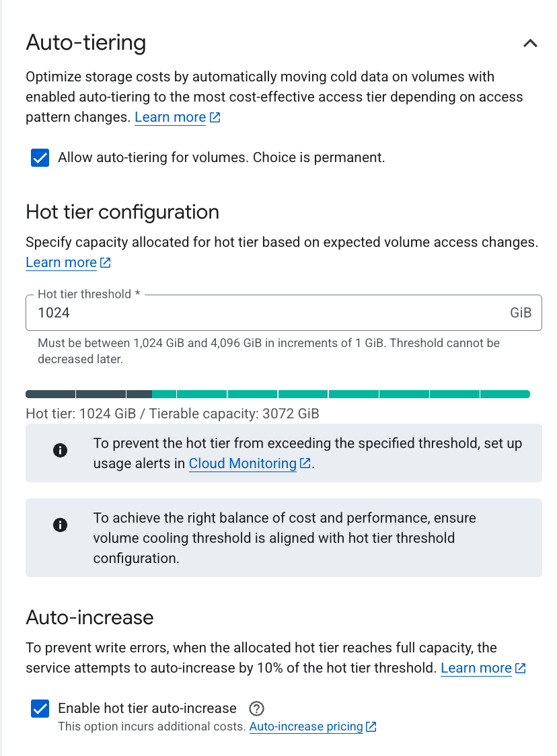Focus the Hot tier threshold input field
The width and height of the screenshot is (557, 756).
click(284, 313)
